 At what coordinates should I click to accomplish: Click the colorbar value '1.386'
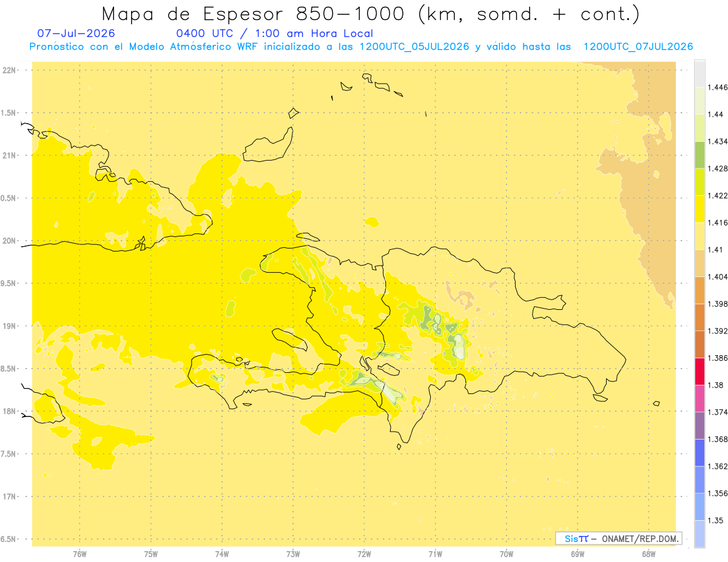point(719,358)
